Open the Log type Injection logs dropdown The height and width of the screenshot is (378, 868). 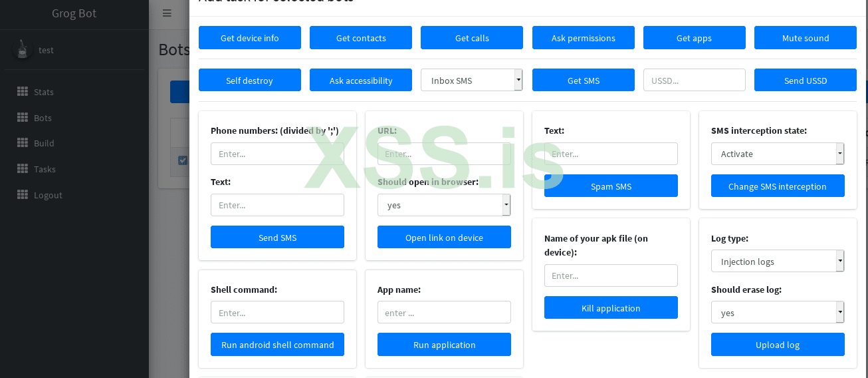(x=778, y=262)
